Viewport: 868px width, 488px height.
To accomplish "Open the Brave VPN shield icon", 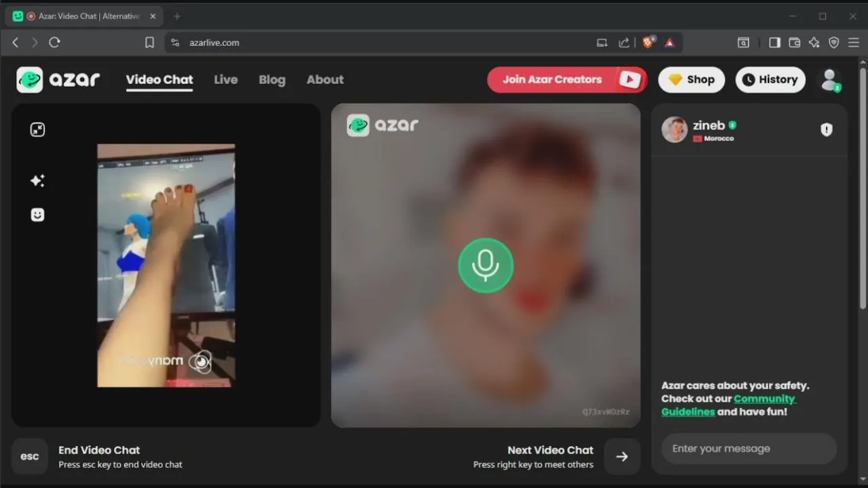I will click(x=834, y=43).
